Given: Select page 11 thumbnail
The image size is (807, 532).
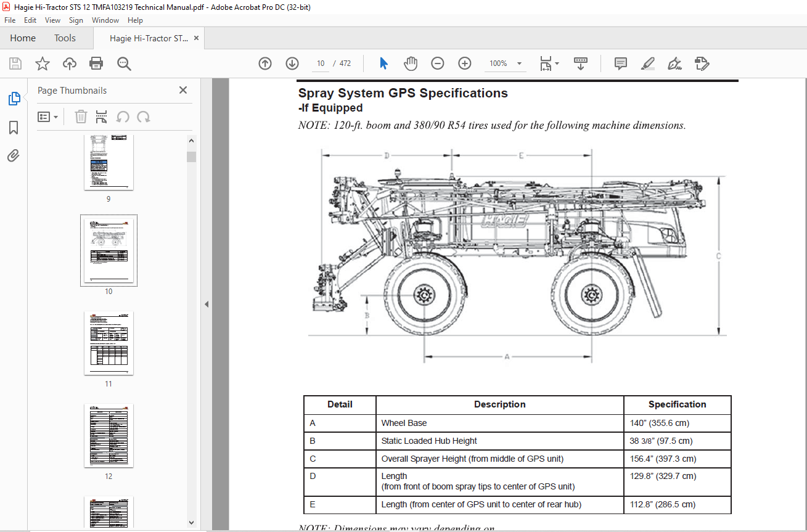Looking at the screenshot, I should [x=109, y=343].
